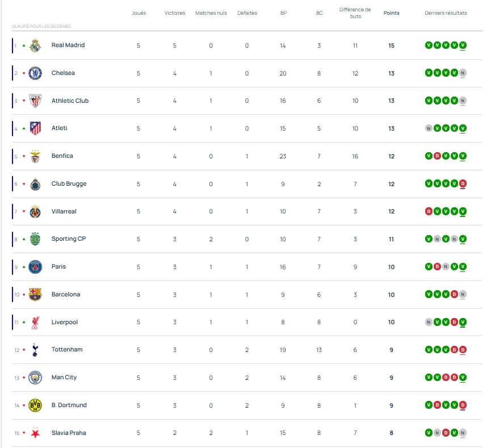Click the Liverpool club crest

point(35,323)
